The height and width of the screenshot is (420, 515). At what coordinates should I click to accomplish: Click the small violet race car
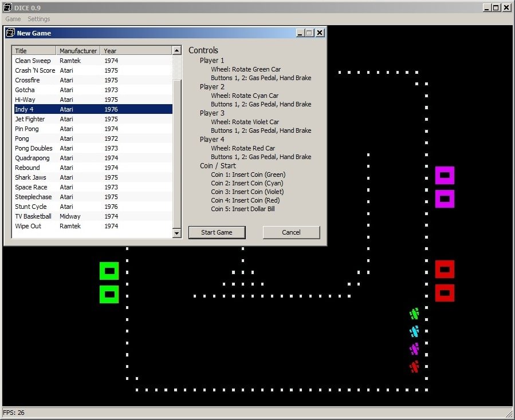click(x=414, y=349)
